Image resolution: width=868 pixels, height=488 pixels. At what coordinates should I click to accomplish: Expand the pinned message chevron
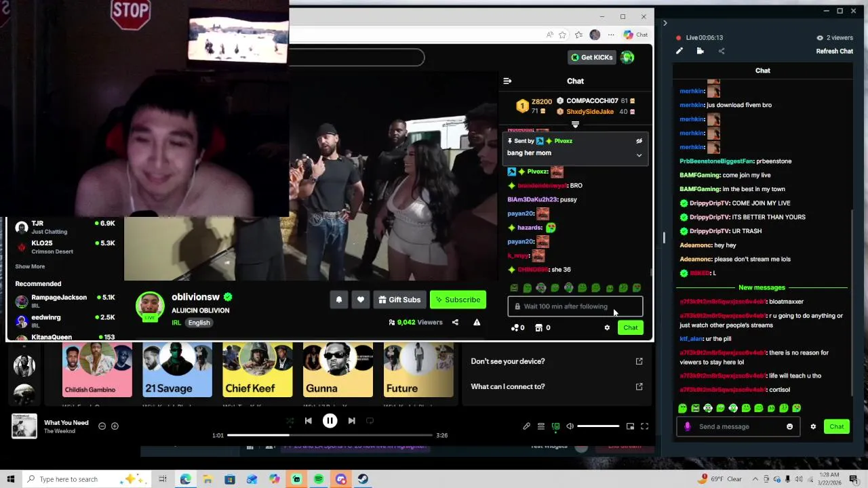639,155
